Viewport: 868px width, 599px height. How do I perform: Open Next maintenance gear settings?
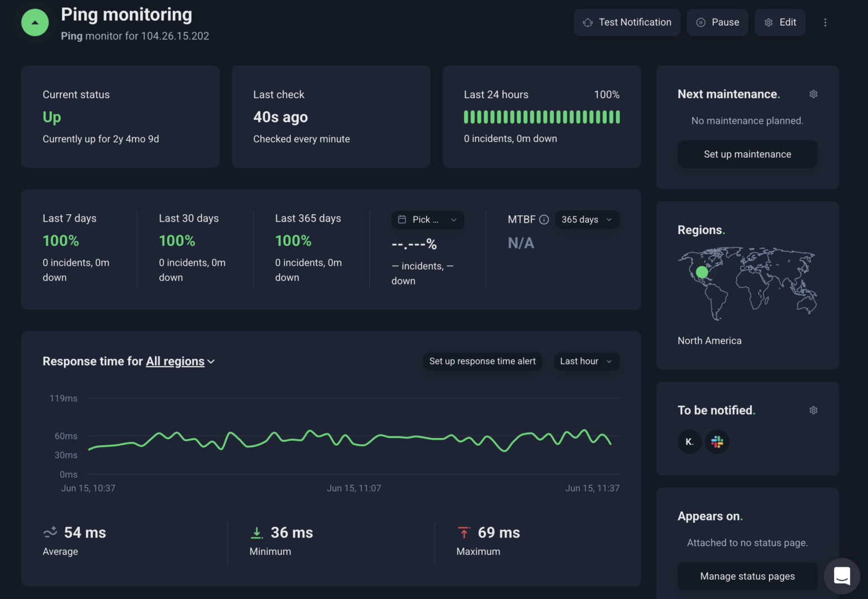pyautogui.click(x=813, y=94)
